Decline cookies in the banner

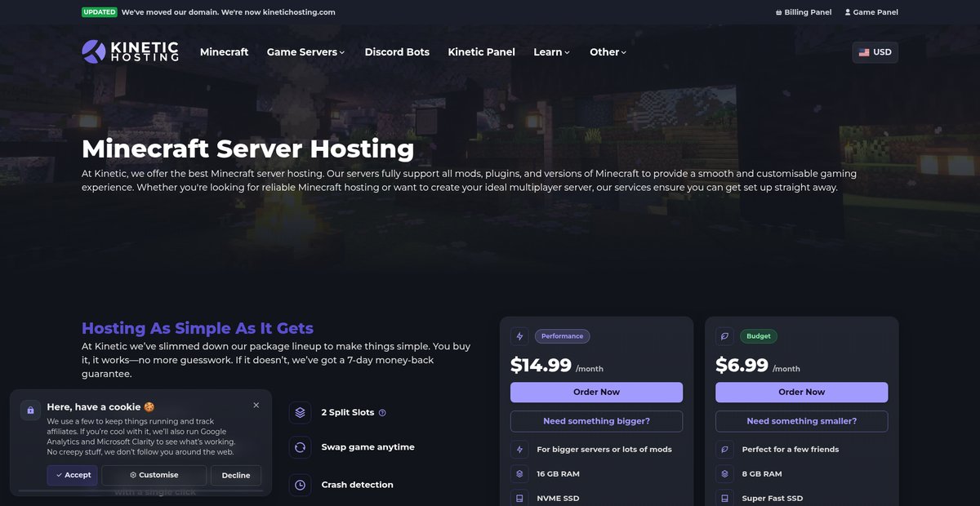[x=236, y=475]
